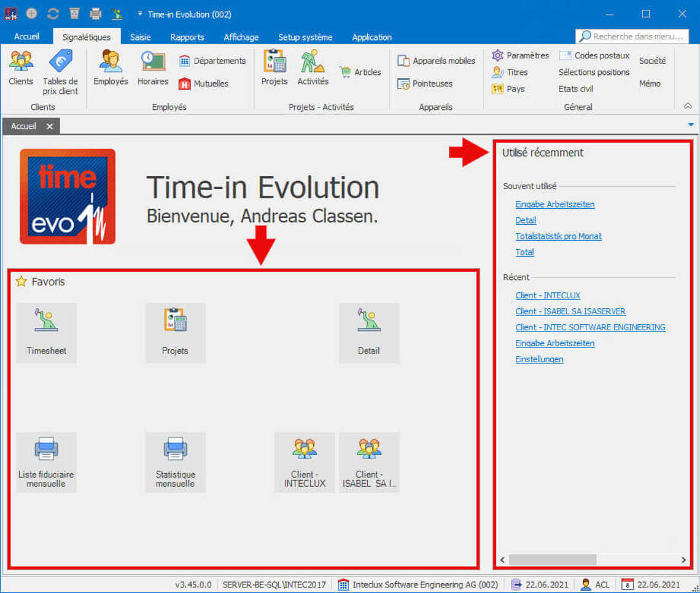The height and width of the screenshot is (593, 700).
Task: Open Titres in the ribbon
Action: (x=510, y=72)
